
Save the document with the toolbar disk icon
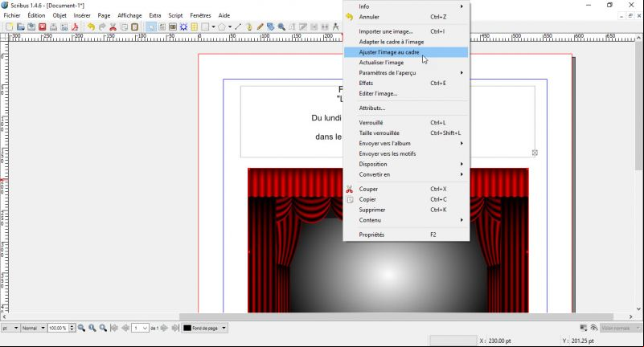(31, 27)
